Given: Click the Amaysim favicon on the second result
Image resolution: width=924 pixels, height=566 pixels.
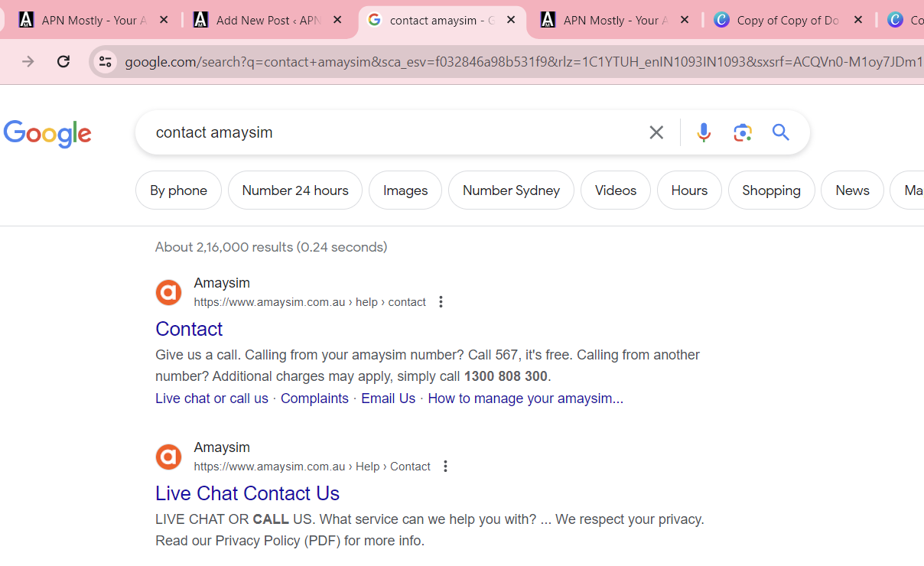Looking at the screenshot, I should [x=168, y=457].
